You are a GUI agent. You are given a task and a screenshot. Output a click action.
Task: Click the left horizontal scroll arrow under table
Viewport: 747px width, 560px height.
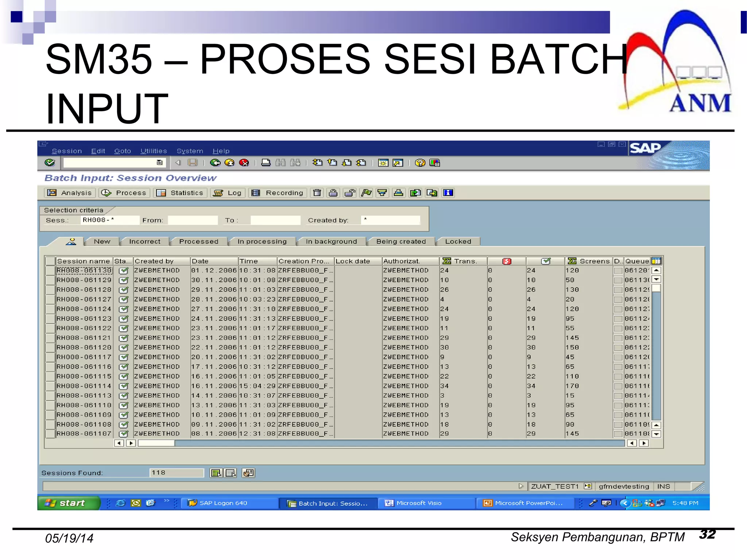pyautogui.click(x=119, y=443)
